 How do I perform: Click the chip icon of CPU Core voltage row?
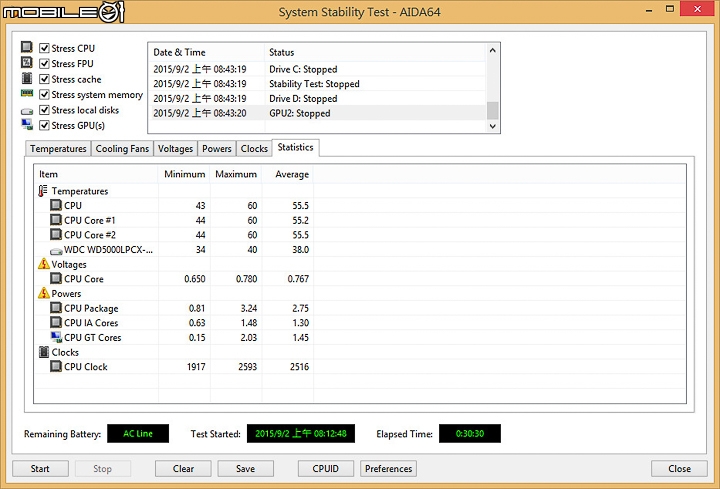[56, 278]
